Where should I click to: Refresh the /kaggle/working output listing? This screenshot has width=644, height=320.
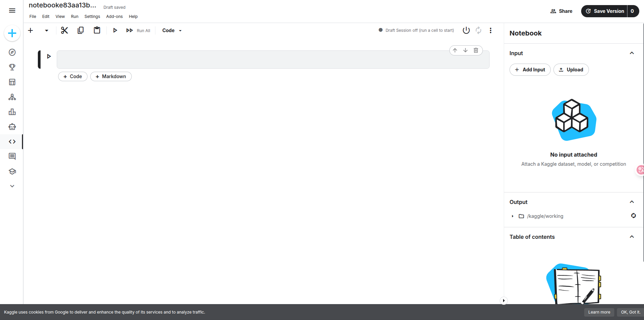[x=633, y=215]
